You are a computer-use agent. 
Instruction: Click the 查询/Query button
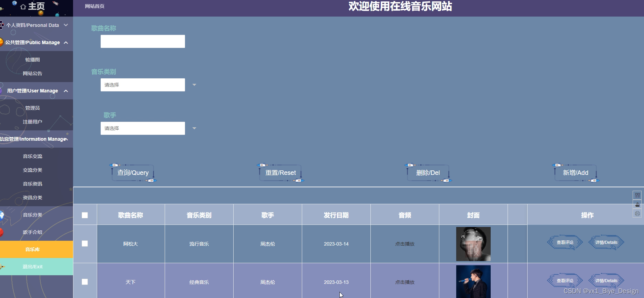133,173
